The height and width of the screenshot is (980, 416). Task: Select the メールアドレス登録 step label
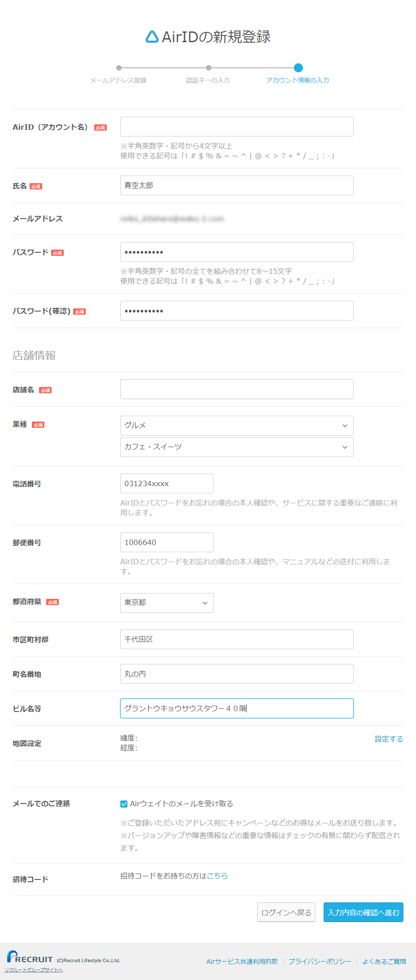pos(118,80)
